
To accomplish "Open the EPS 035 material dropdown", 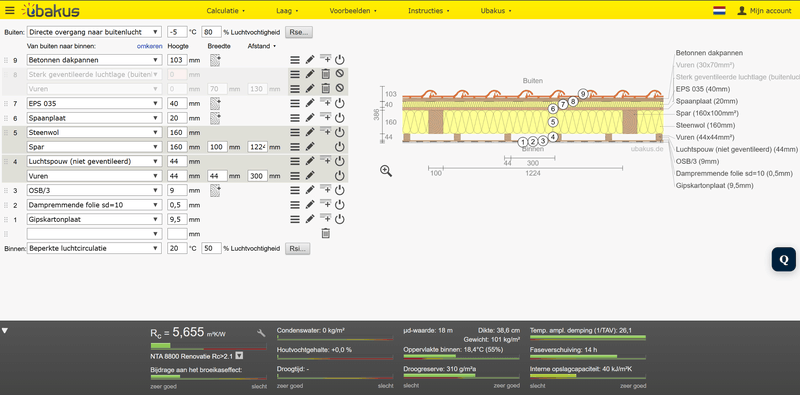I will coord(94,104).
